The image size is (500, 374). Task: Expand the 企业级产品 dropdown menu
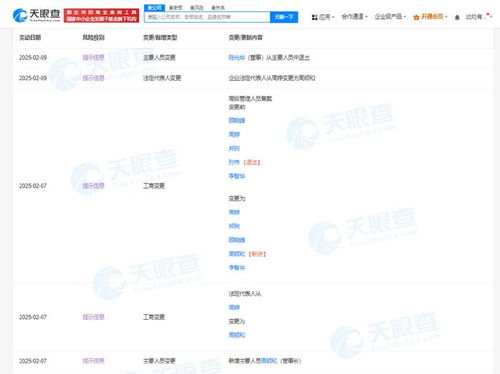point(390,16)
